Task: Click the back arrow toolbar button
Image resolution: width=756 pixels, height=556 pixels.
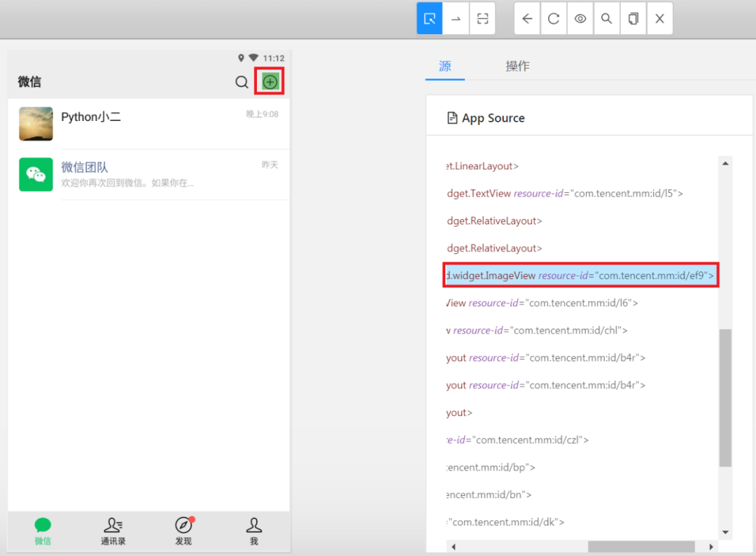Action: click(528, 19)
